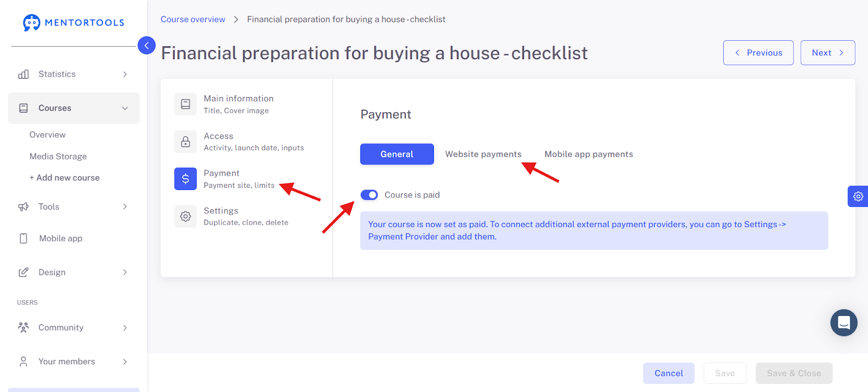Click the Mobile app phone icon
The width and height of the screenshot is (868, 392).
tap(23, 238)
